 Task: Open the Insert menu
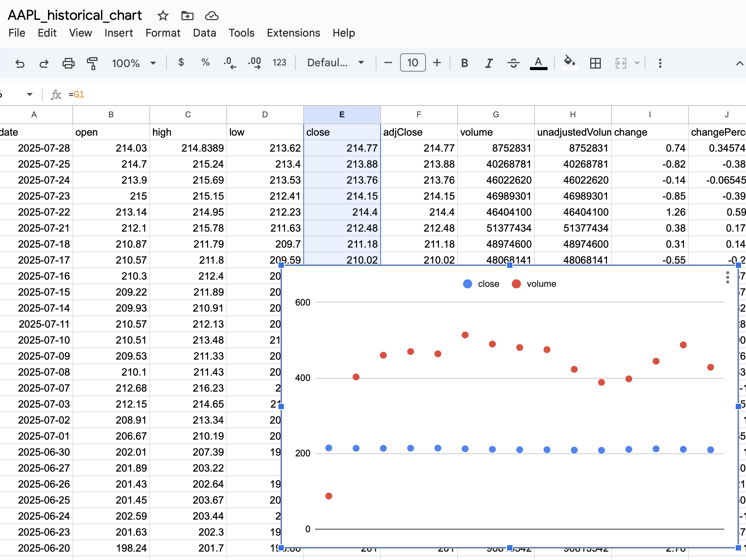tap(118, 33)
